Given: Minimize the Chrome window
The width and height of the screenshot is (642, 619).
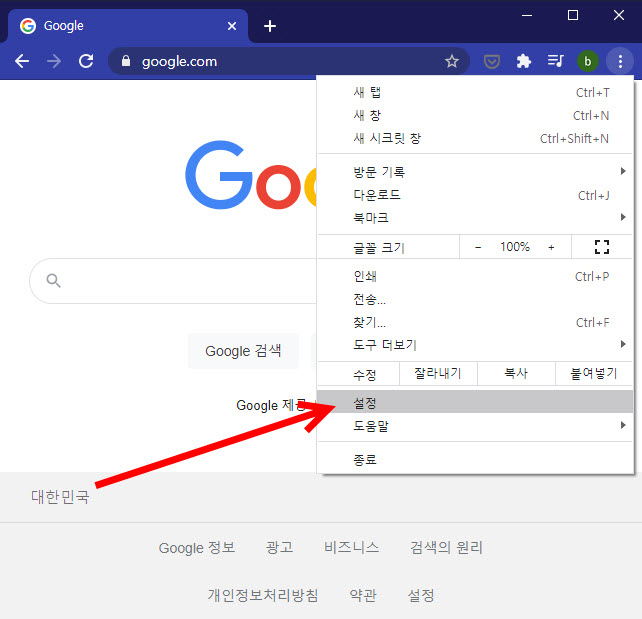Looking at the screenshot, I should point(527,16).
